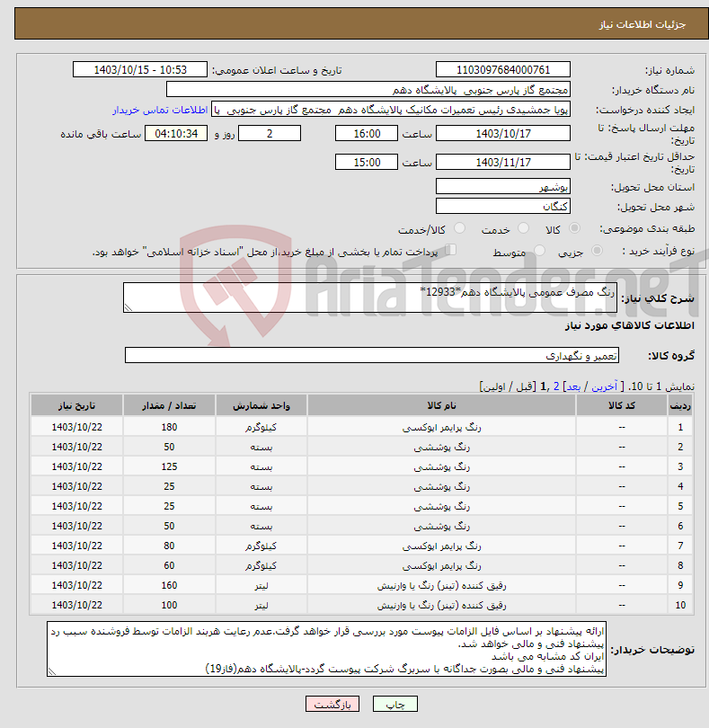Select row 7 رنگ پرایمر اپوکسی
The image size is (709, 728).
[x=441, y=546]
